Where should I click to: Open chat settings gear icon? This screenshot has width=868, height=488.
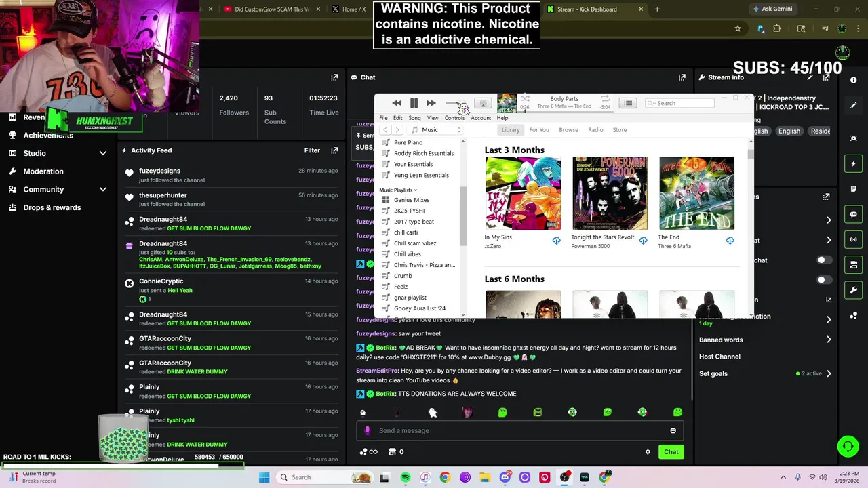[648, 452]
